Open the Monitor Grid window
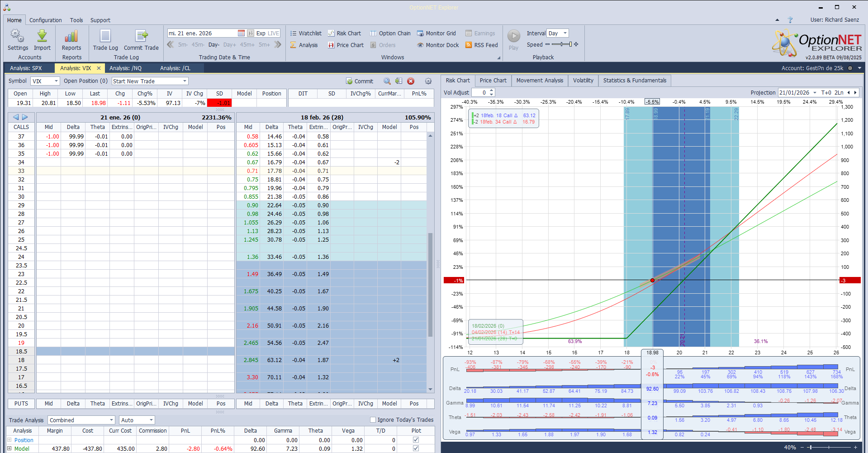The width and height of the screenshot is (868, 453). coord(436,33)
